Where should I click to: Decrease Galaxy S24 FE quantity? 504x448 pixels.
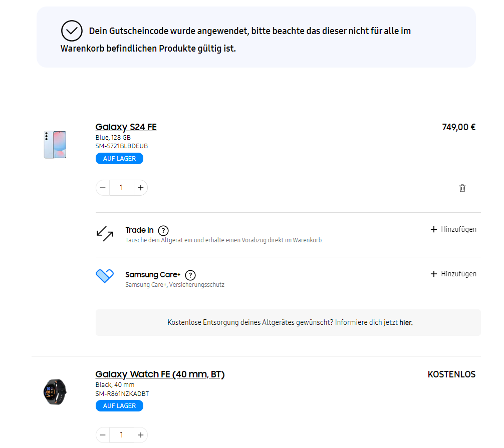[x=103, y=188]
